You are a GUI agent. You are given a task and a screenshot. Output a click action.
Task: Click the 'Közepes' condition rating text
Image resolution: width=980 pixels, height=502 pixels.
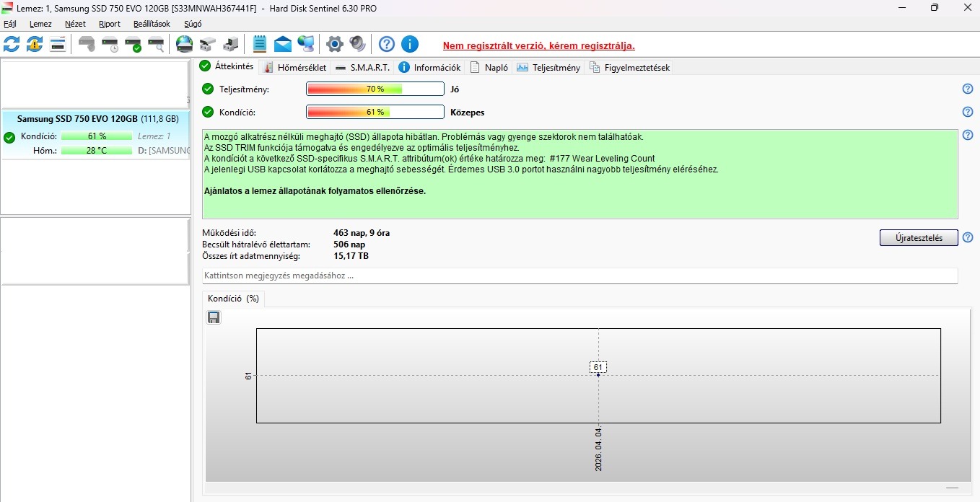[468, 113]
